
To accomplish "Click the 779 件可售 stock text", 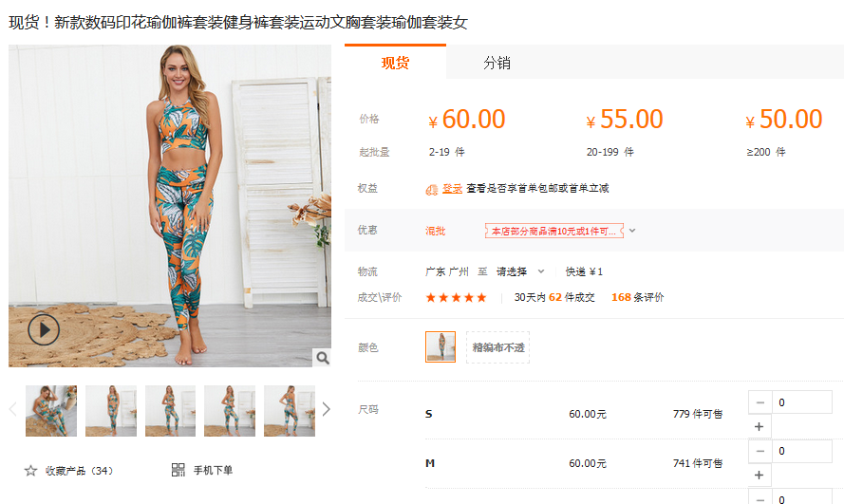I will (x=698, y=414).
